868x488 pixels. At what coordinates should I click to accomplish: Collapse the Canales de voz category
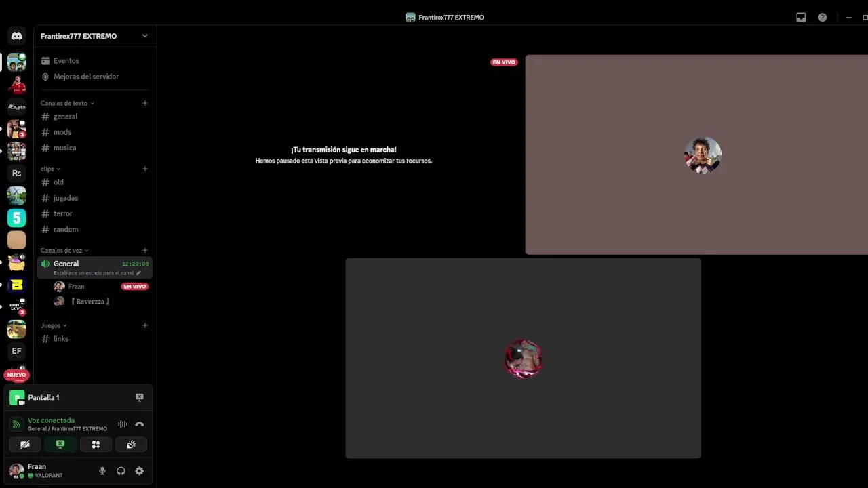(x=64, y=251)
